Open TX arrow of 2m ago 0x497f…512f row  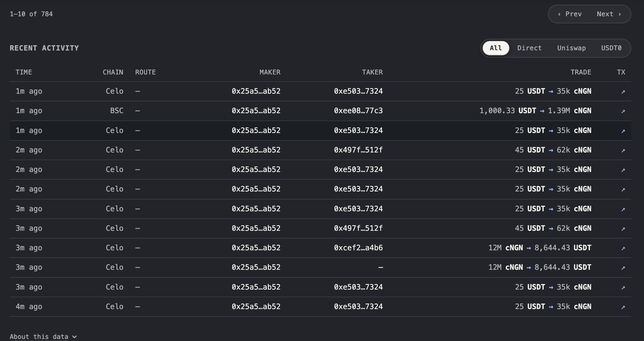623,150
